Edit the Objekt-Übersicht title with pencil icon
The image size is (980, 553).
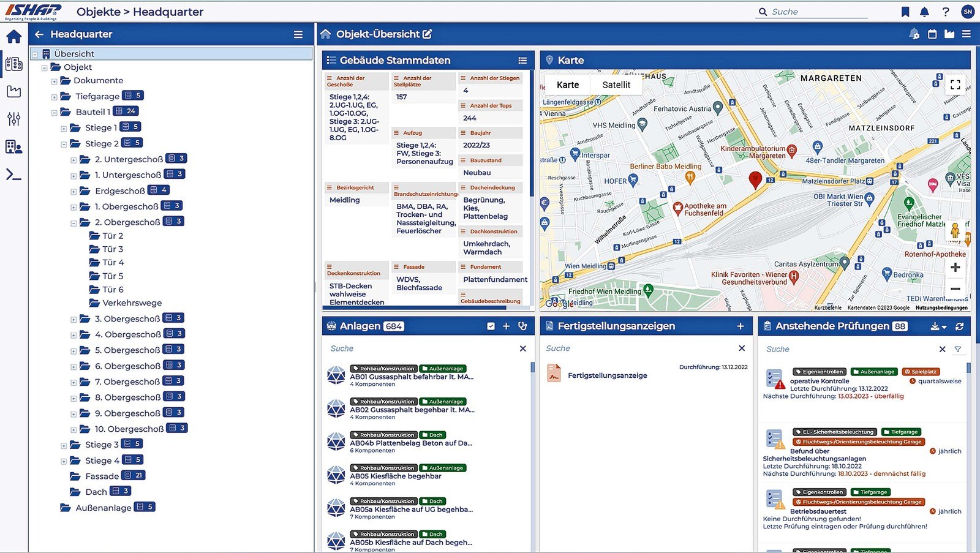click(x=428, y=34)
